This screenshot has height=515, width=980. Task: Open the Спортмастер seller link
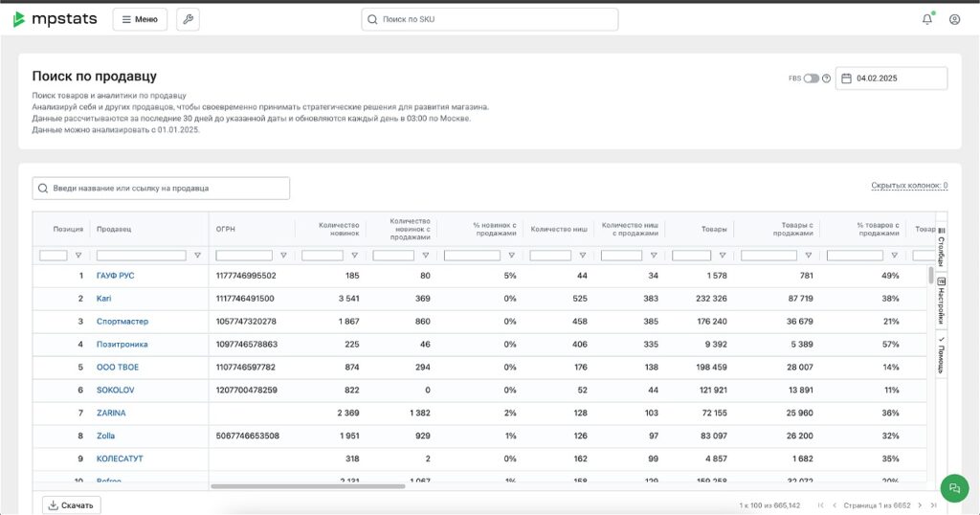122,322
